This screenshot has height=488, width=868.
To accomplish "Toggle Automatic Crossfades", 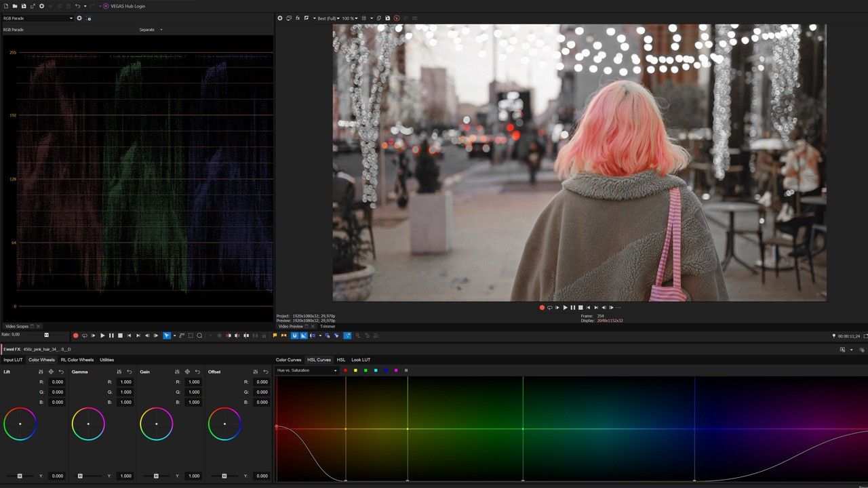I will point(304,335).
